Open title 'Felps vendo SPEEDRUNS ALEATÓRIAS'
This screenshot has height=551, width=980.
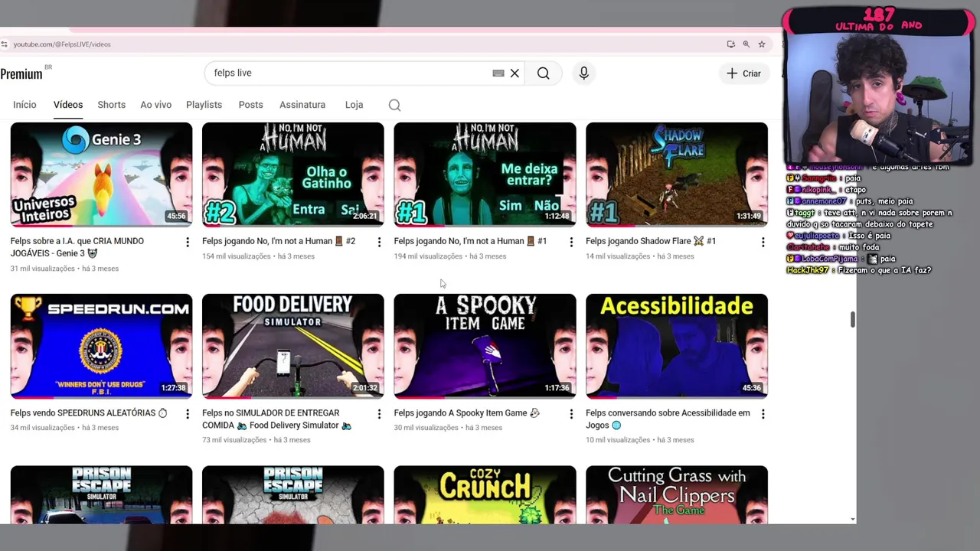point(89,413)
